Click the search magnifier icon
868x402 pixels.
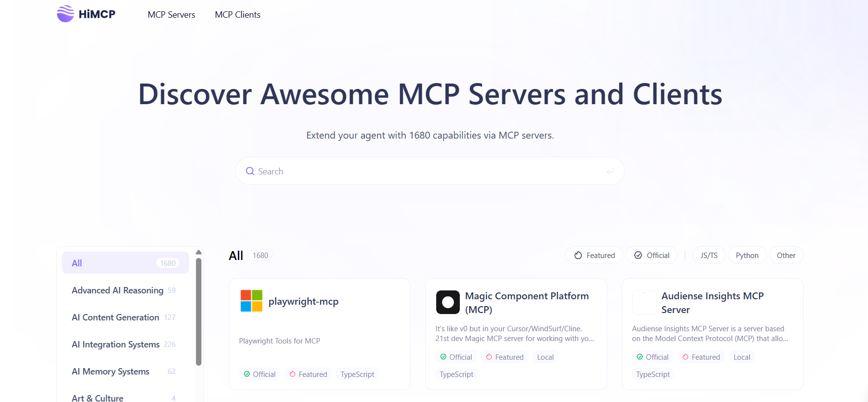coord(250,171)
